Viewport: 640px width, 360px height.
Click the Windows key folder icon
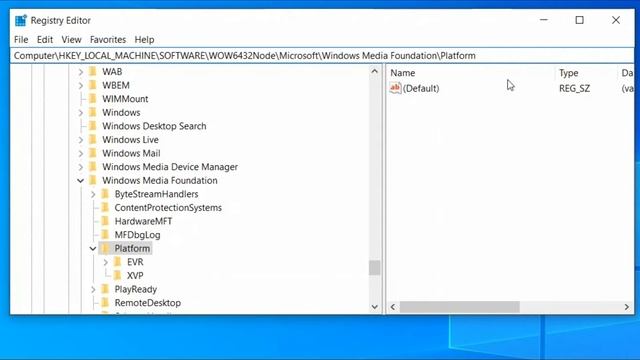click(x=93, y=112)
